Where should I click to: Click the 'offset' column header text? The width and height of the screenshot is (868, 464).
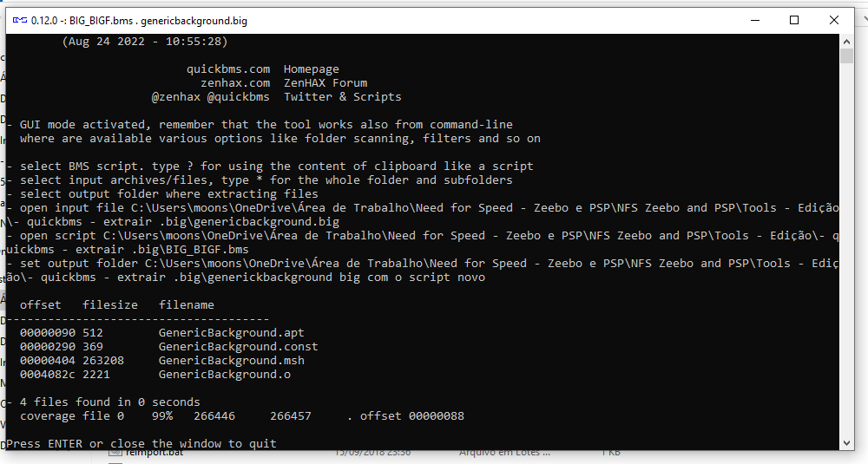point(40,305)
